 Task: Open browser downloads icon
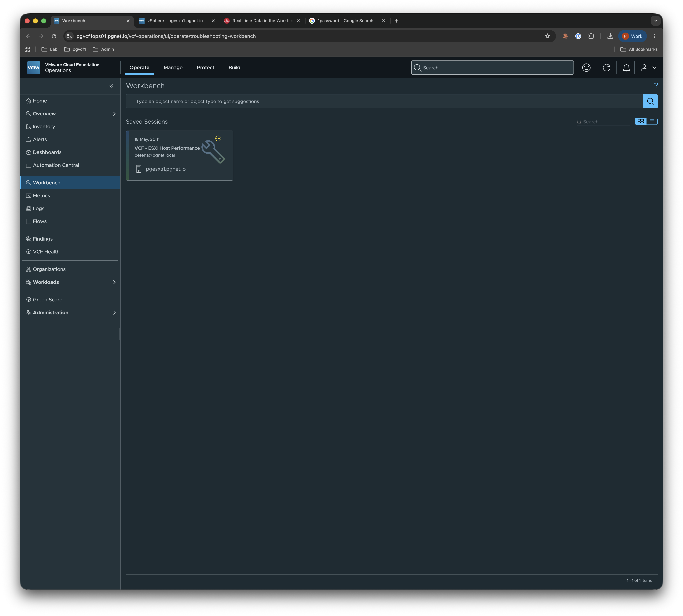[x=610, y=36]
